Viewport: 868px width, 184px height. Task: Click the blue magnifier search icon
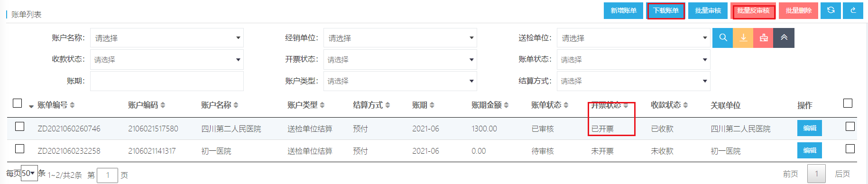click(x=722, y=38)
